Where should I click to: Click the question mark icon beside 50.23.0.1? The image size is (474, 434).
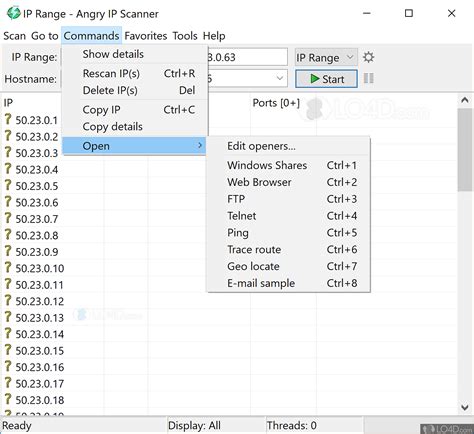(x=8, y=119)
